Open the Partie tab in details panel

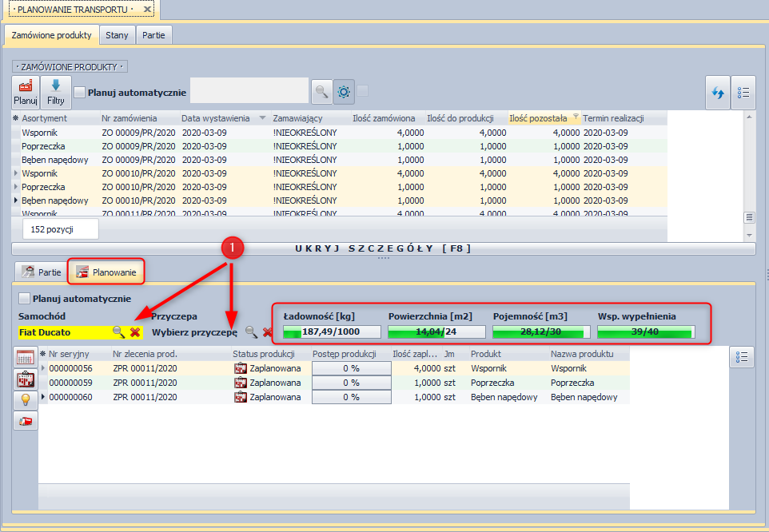click(x=42, y=272)
